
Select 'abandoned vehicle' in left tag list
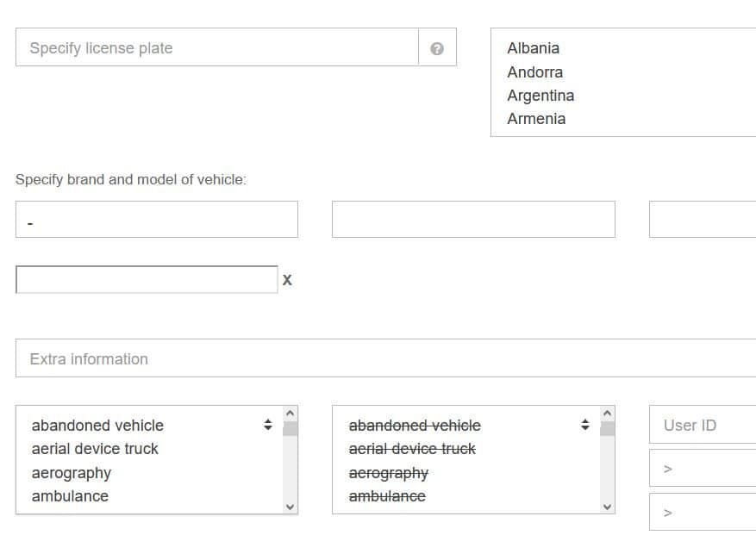[97, 426]
